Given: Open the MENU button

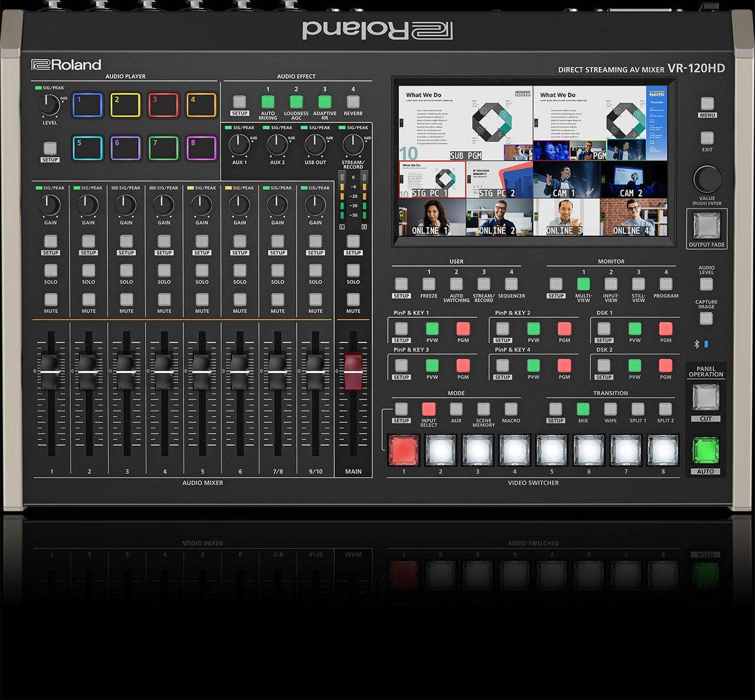Looking at the screenshot, I should (x=707, y=104).
